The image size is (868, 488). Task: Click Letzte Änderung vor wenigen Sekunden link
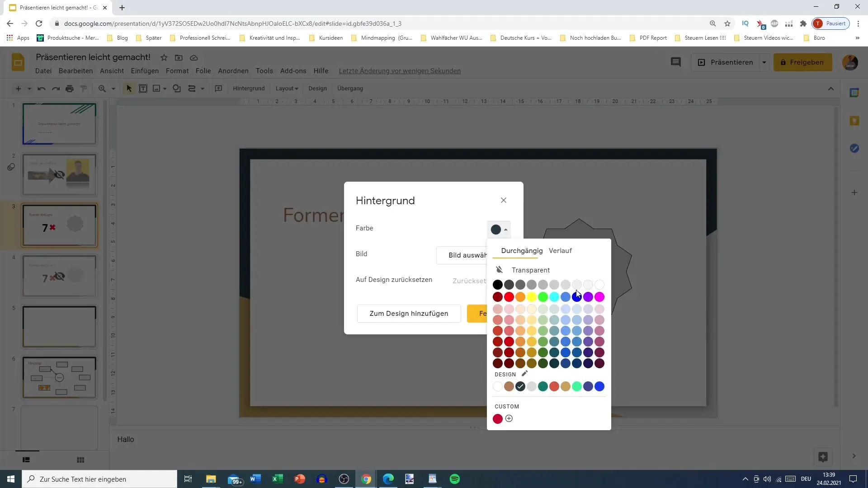coord(400,71)
